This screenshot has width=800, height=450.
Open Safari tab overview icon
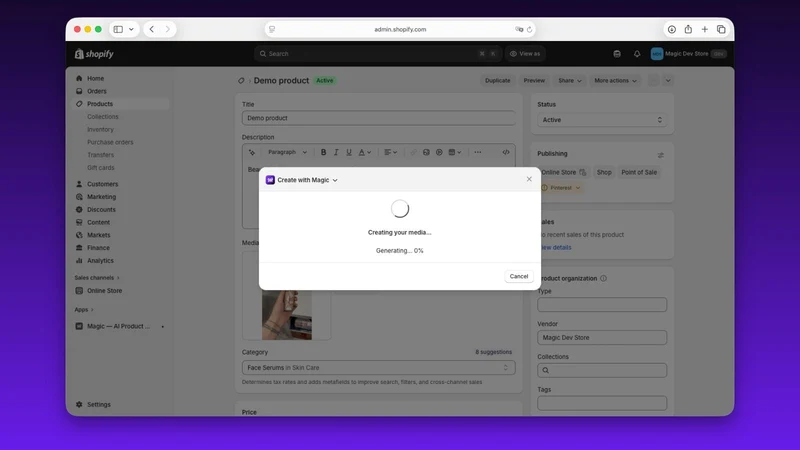click(x=721, y=30)
